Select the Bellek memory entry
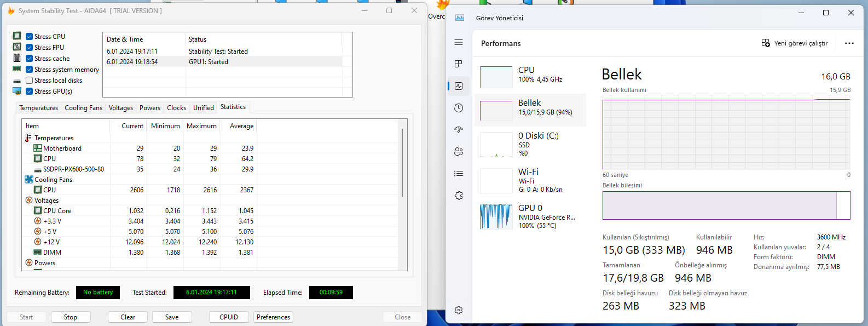The width and height of the screenshot is (868, 326). click(530, 110)
